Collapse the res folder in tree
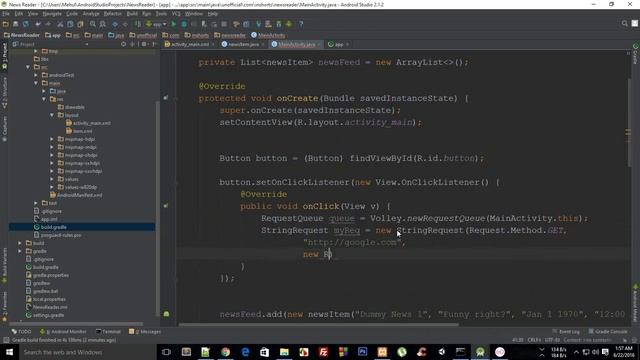This screenshot has height=360, width=640. tap(44, 99)
